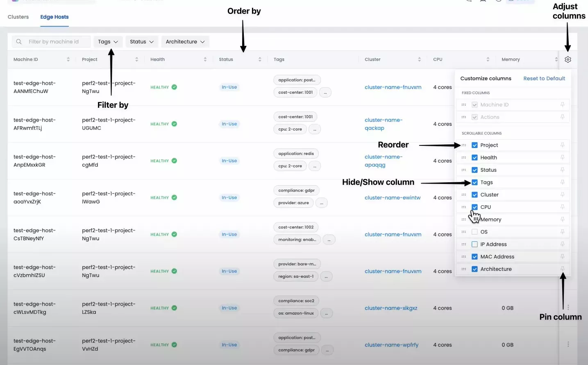Open cluster-name-apaqqg link
This screenshot has height=365, width=588.
pos(384,161)
